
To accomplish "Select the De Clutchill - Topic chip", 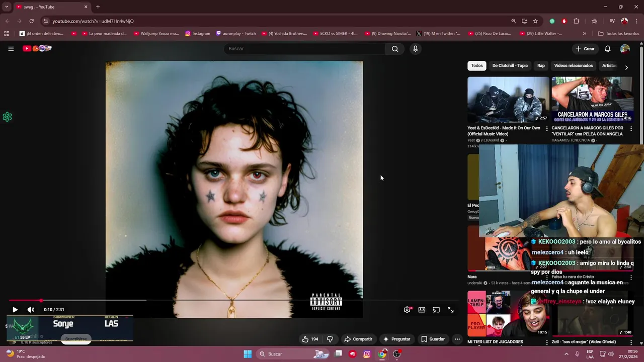I will pyautogui.click(x=510, y=65).
